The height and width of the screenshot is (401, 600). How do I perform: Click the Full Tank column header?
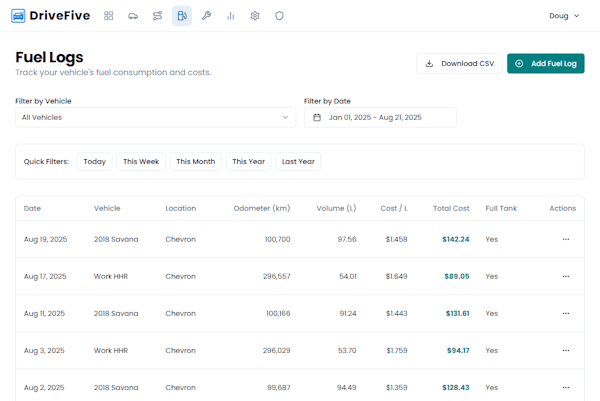501,208
